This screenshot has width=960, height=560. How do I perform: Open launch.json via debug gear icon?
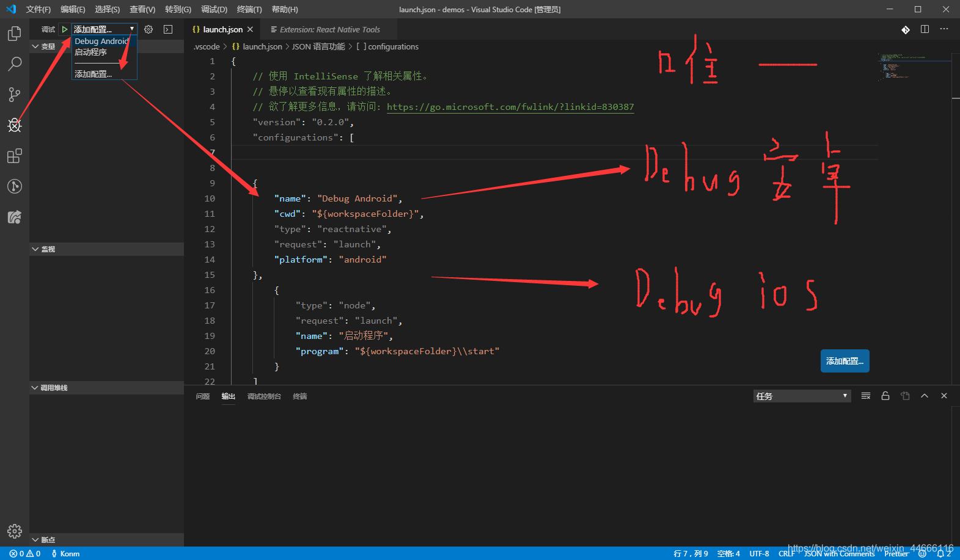[x=148, y=29]
